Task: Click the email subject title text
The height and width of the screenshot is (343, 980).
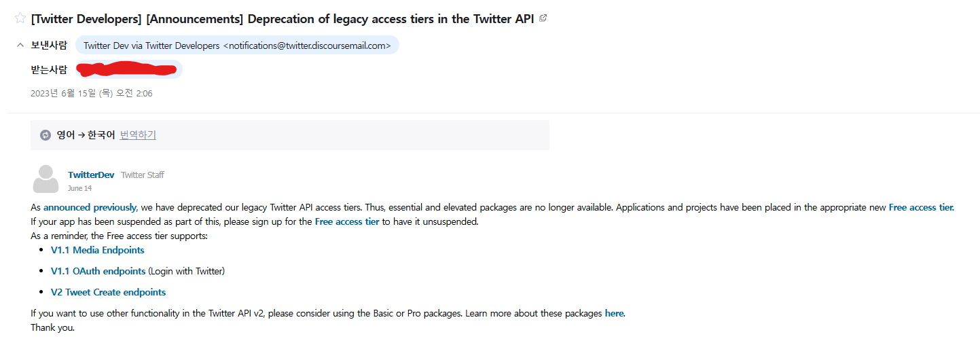Action: click(283, 18)
